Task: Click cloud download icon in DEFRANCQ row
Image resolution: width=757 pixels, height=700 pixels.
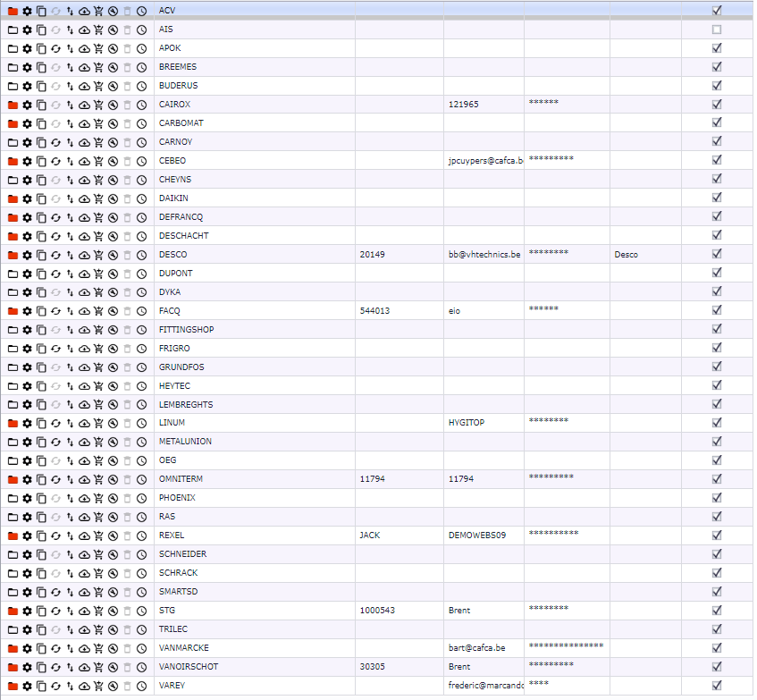Action: point(85,218)
